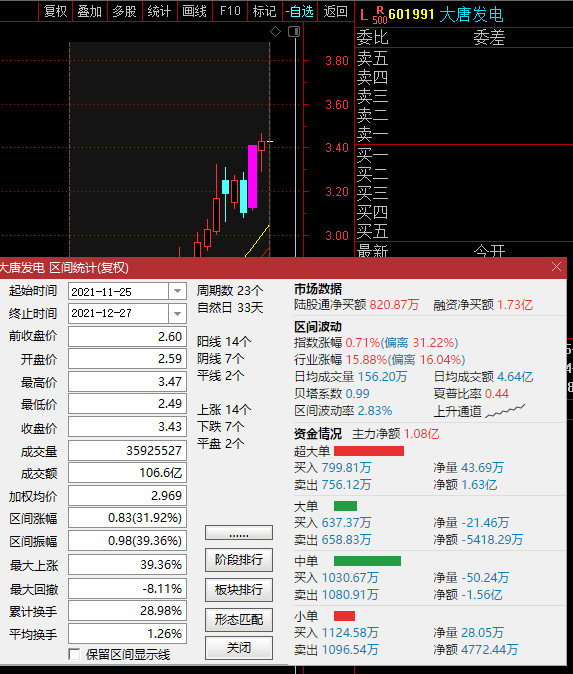The width and height of the screenshot is (573, 674).
Task: Open the 起始时间 date dropdown
Action: [x=177, y=291]
